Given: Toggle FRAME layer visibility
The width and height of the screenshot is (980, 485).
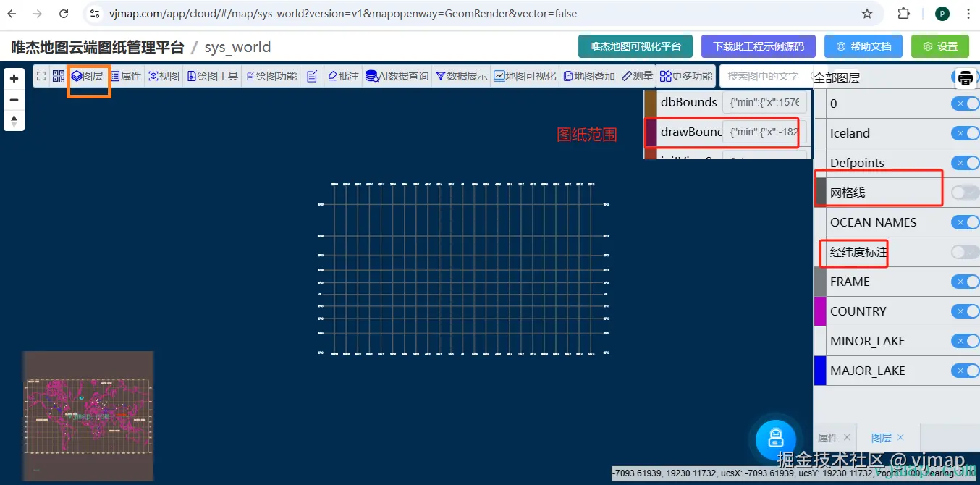Looking at the screenshot, I should 965,282.
